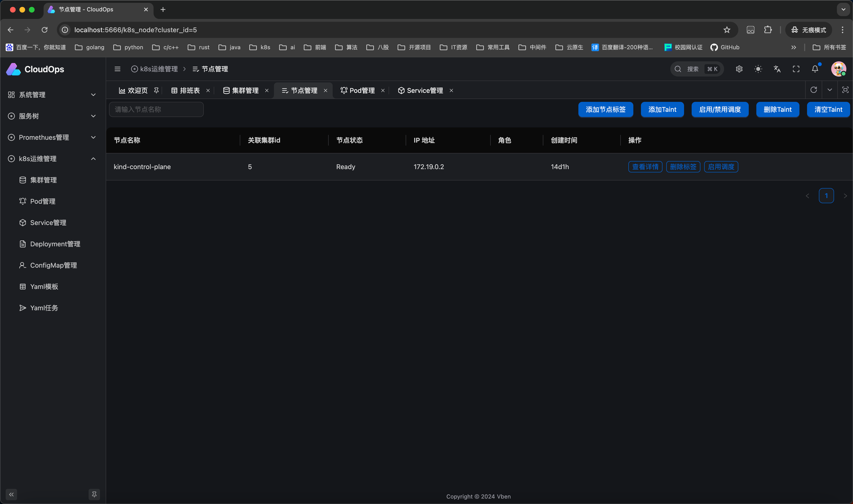Open the k8s bookmarks folder
Image resolution: width=853 pixels, height=504 pixels.
tap(260, 47)
